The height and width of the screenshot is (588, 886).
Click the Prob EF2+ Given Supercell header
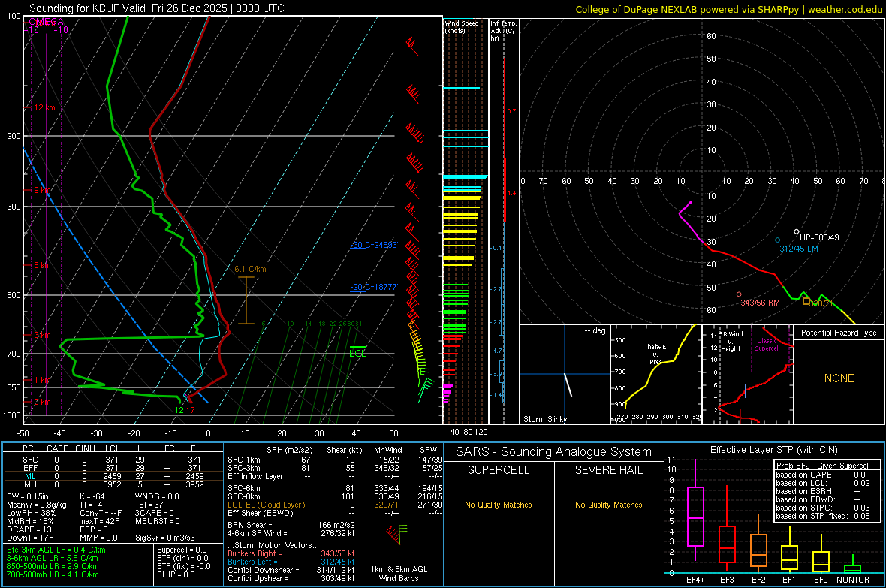coord(823,466)
